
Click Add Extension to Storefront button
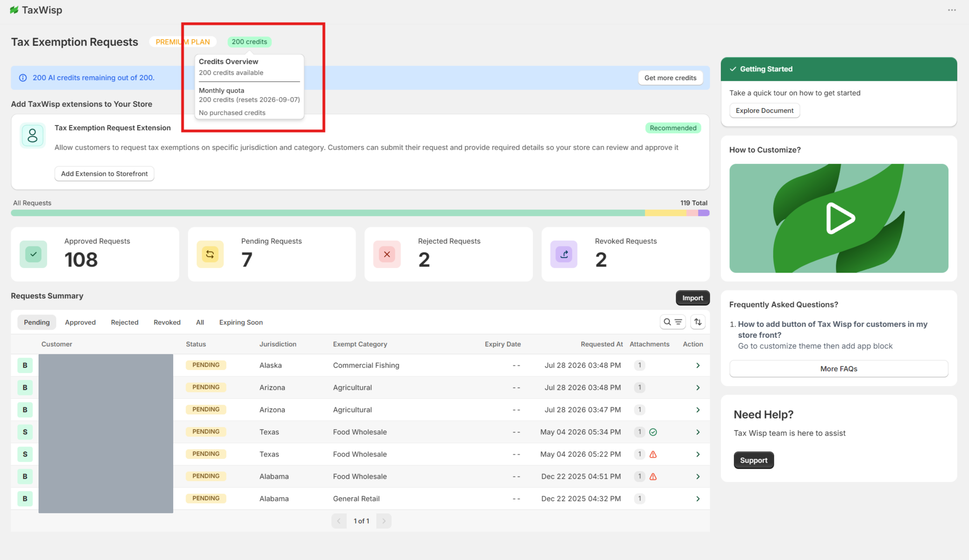[104, 174]
